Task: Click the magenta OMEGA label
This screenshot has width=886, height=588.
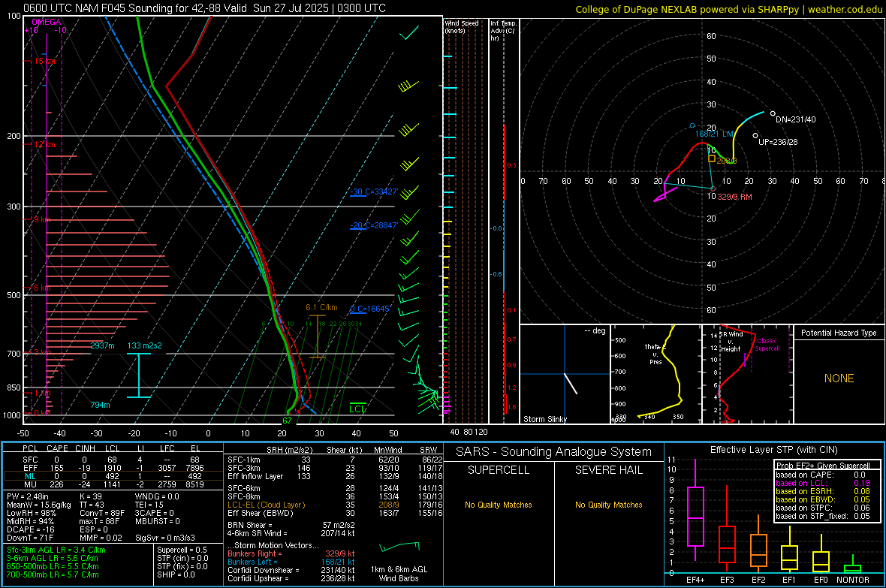Action: (x=47, y=22)
